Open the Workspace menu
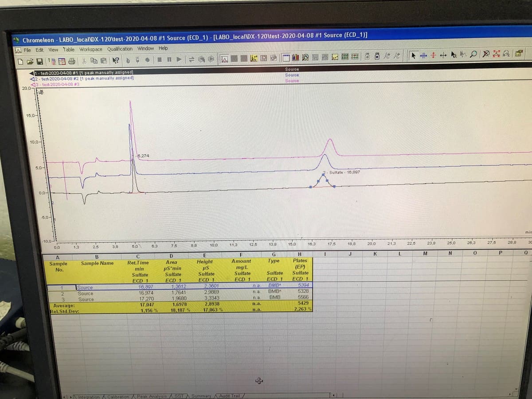Viewport: 532px width, 399px height. [90, 49]
